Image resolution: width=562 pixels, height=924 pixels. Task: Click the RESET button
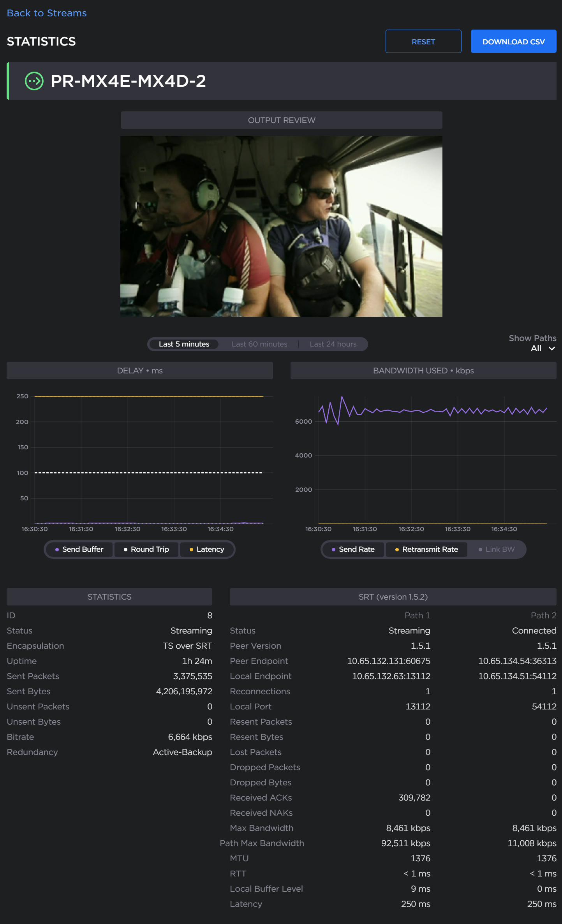pos(423,42)
